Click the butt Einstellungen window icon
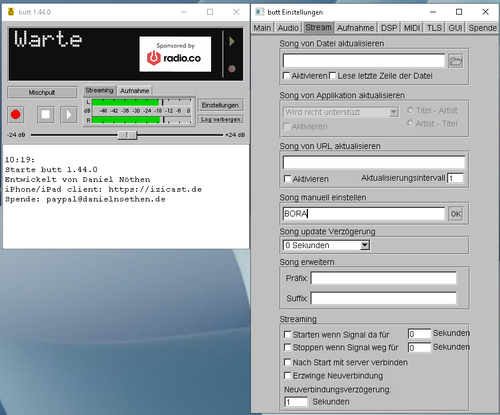This screenshot has height=415, width=500. tap(260, 12)
